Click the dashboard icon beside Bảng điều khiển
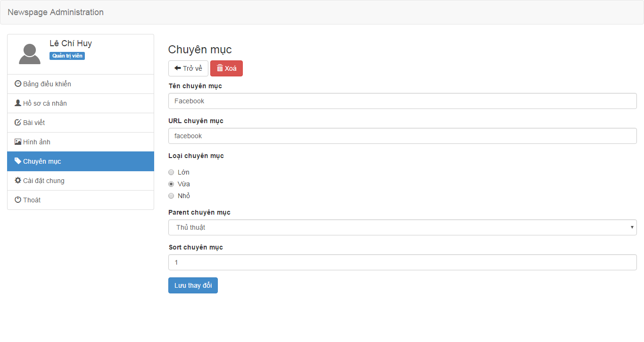Image resolution: width=644 pixels, height=342 pixels. (18, 83)
